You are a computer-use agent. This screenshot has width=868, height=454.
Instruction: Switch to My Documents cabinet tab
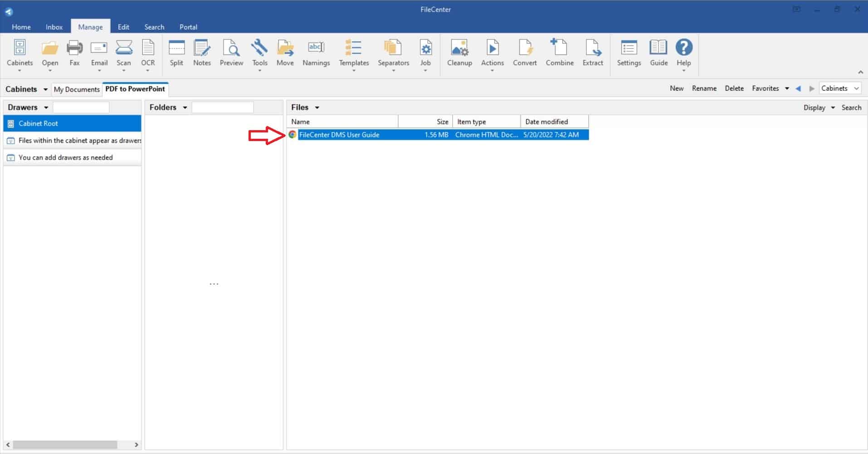pos(77,89)
